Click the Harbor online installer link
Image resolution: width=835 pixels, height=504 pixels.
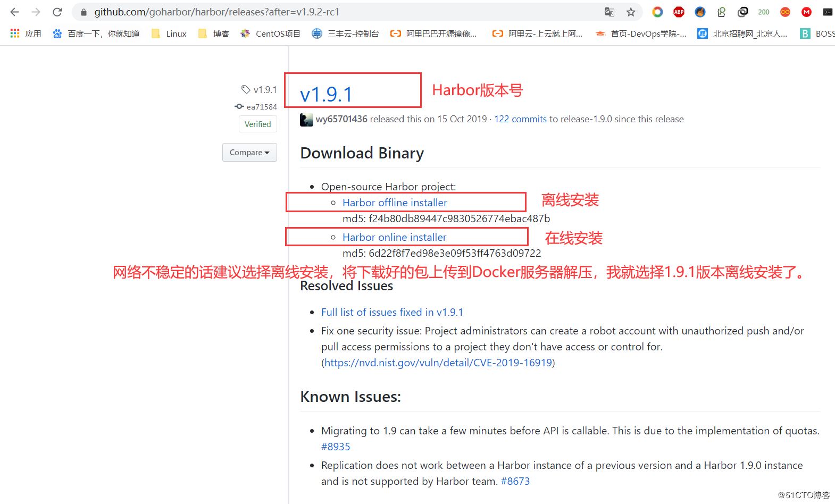click(394, 237)
